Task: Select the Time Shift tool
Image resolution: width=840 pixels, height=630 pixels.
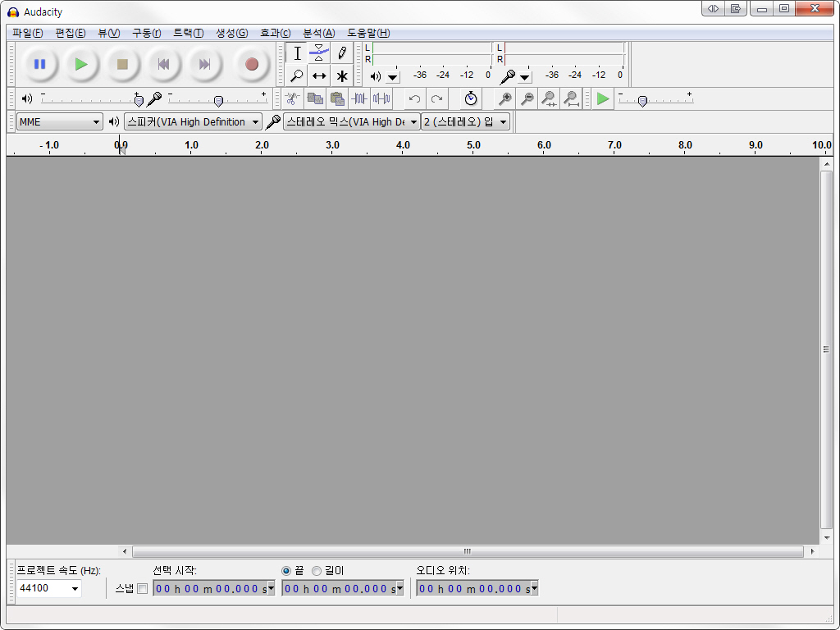Action: (319, 75)
